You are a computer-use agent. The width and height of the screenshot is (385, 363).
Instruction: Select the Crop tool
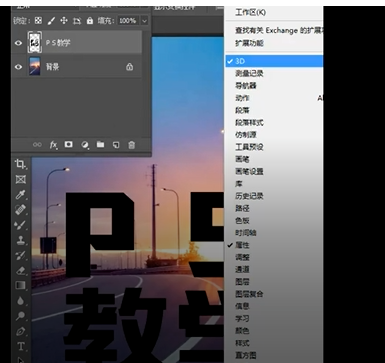click(x=20, y=164)
